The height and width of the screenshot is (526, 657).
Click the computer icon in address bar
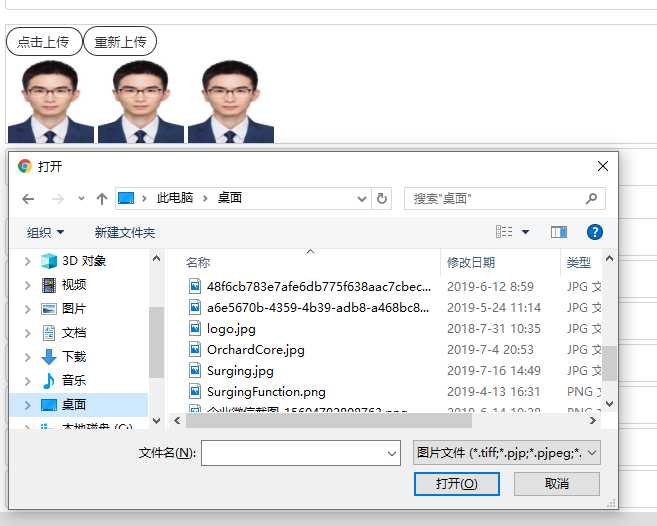pyautogui.click(x=126, y=198)
